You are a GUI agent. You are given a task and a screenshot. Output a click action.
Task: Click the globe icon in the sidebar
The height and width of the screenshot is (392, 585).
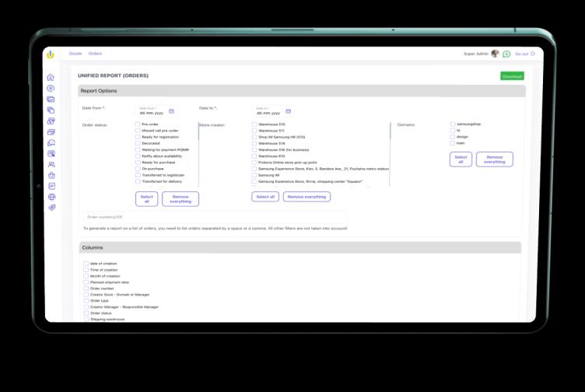[51, 198]
